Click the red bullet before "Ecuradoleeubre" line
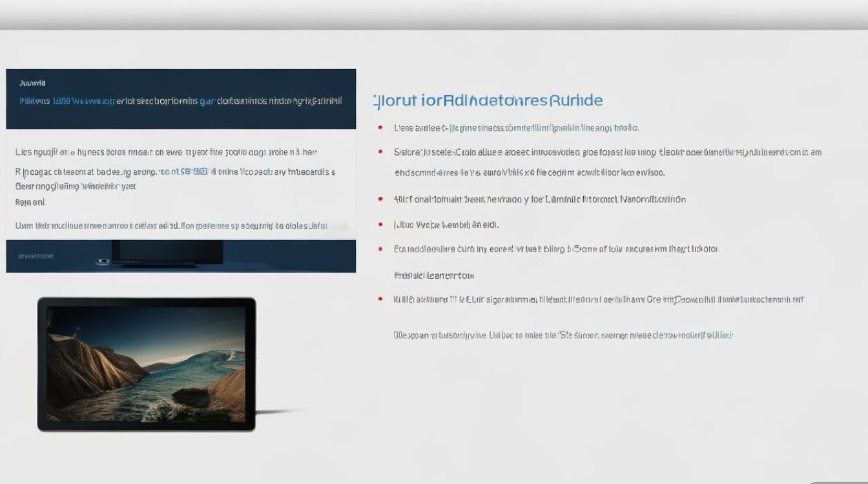This screenshot has height=484, width=868. (x=380, y=248)
